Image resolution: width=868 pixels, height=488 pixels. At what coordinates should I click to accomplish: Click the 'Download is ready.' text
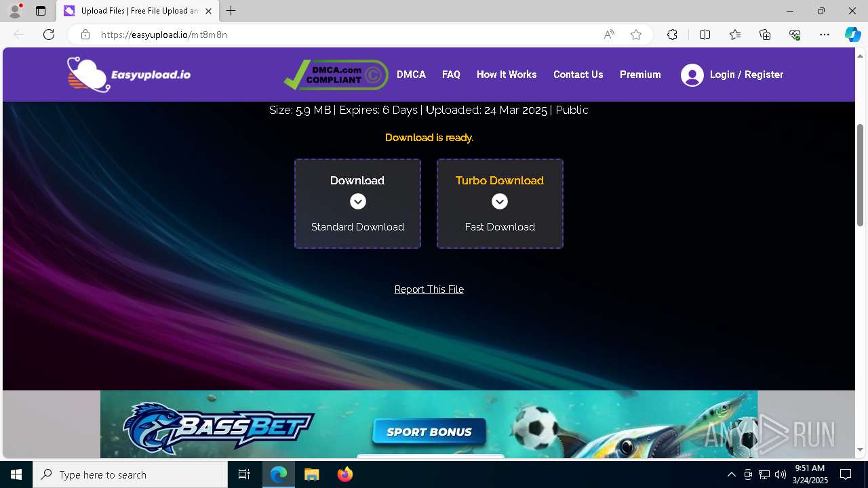tap(429, 138)
